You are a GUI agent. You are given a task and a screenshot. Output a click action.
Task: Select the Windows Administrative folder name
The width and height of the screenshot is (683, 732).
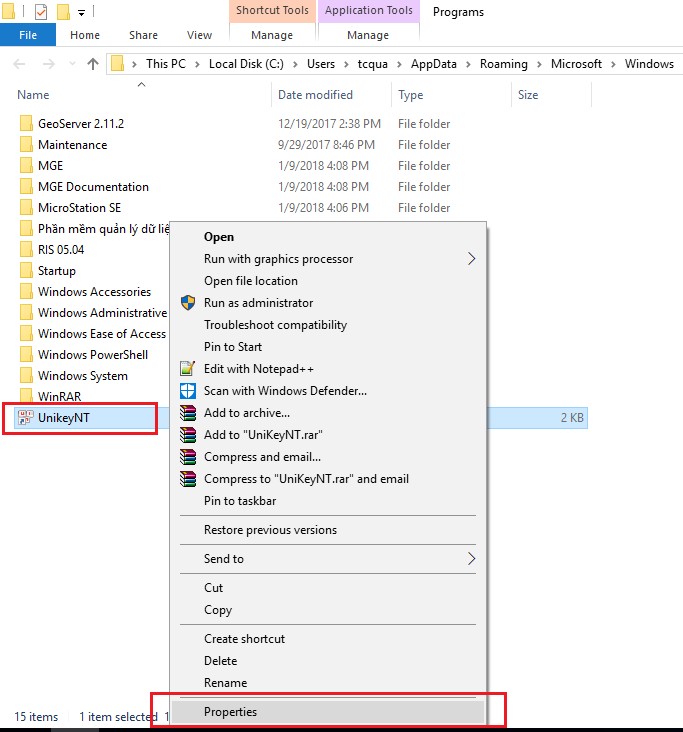pyautogui.click(x=103, y=313)
